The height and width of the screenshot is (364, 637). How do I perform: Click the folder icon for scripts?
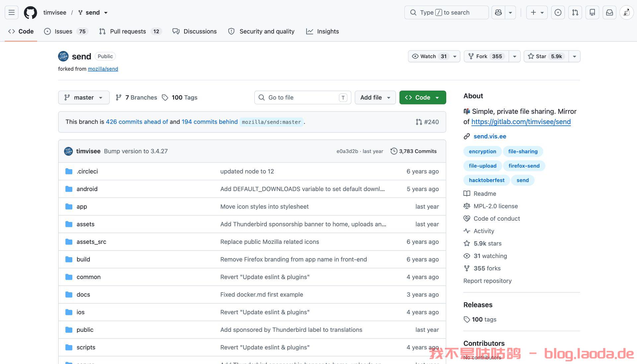click(x=69, y=347)
